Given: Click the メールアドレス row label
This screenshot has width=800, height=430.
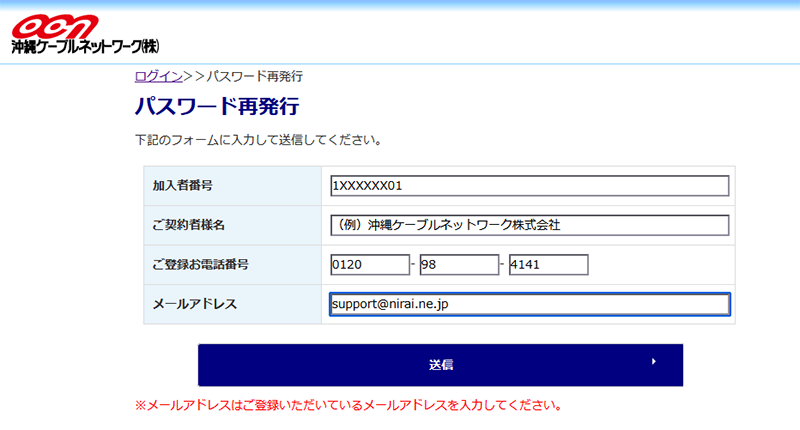Looking at the screenshot, I should click(194, 304).
